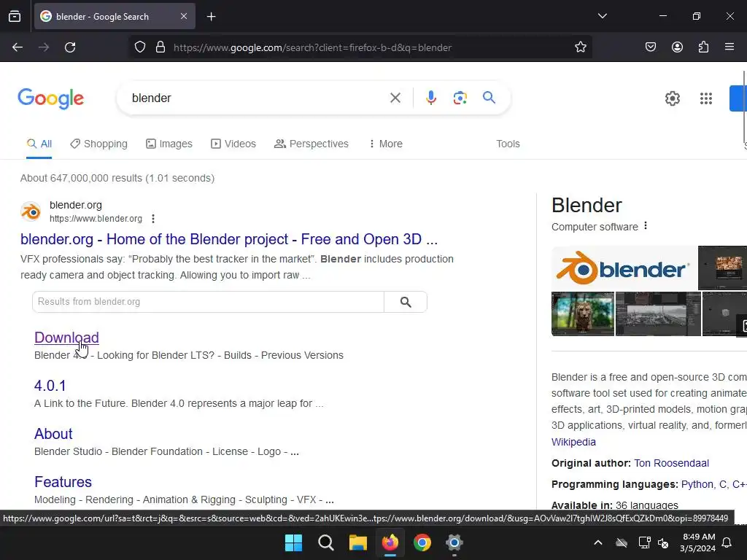Expand the More search filters menu

pyautogui.click(x=386, y=144)
